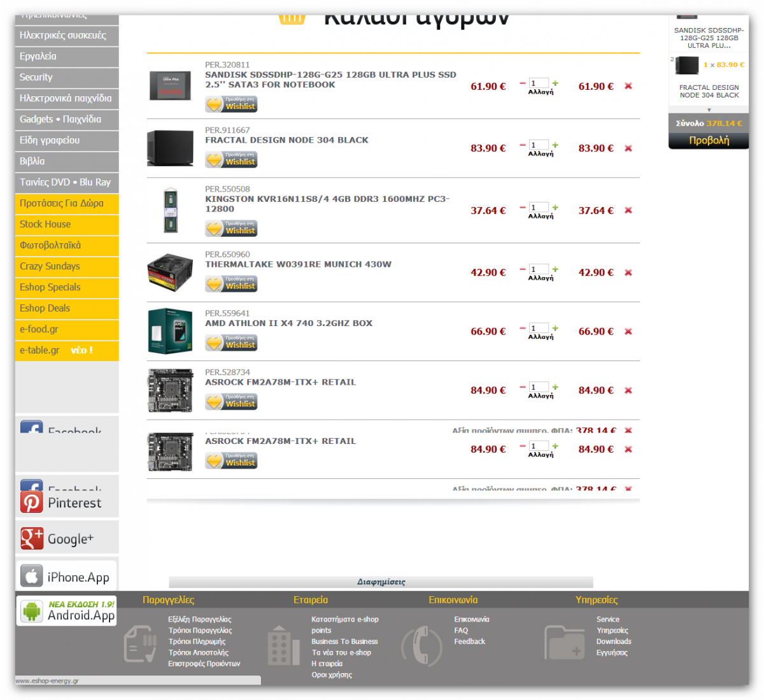Viewport: 764px width, 700px height.
Task: Open Thermaltake power supply thumbnail
Action: tap(170, 272)
